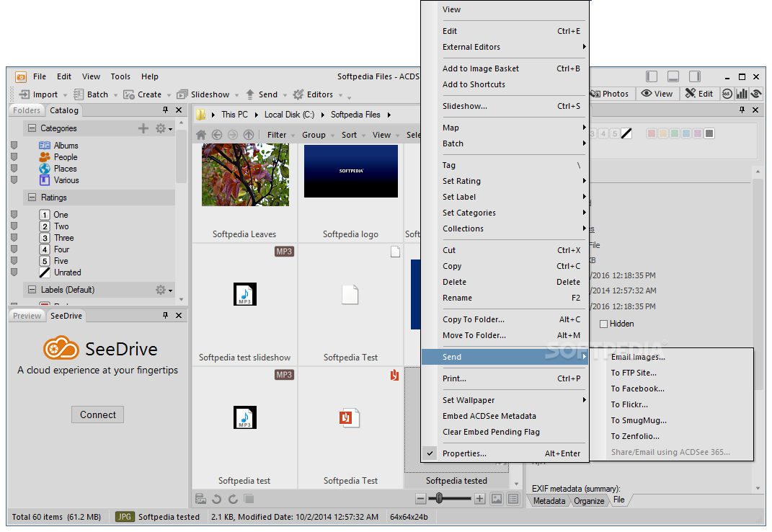Toggle the Albums category marker
Viewport: 772px width, 532px height.
coord(14,146)
